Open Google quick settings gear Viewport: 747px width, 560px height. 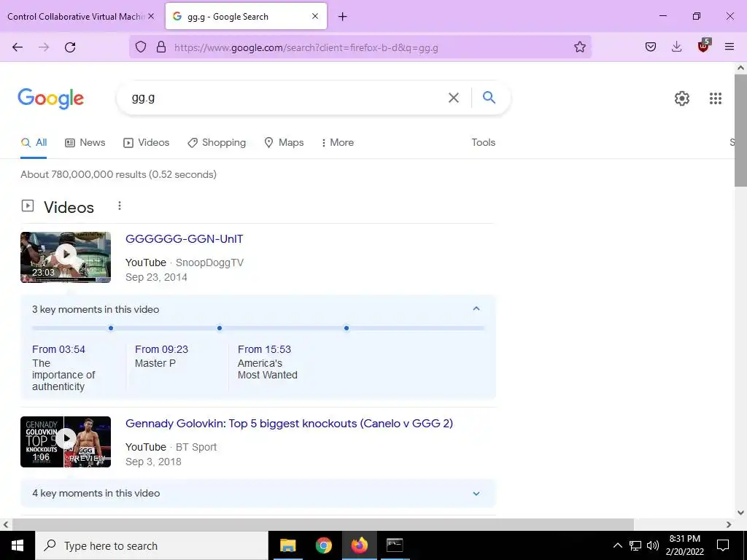coord(682,98)
